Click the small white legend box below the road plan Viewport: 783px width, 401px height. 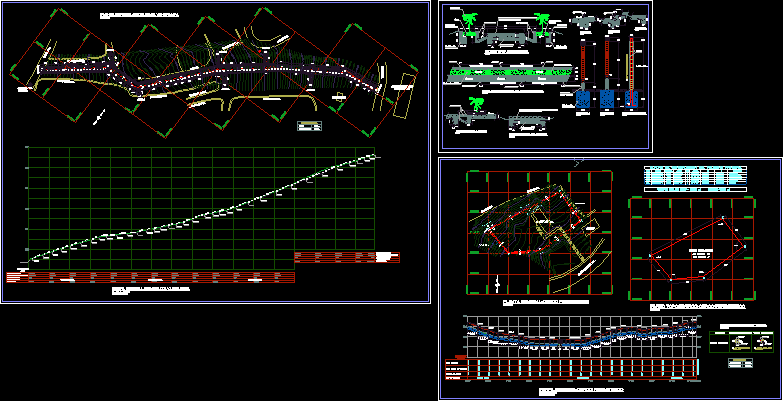(x=309, y=126)
